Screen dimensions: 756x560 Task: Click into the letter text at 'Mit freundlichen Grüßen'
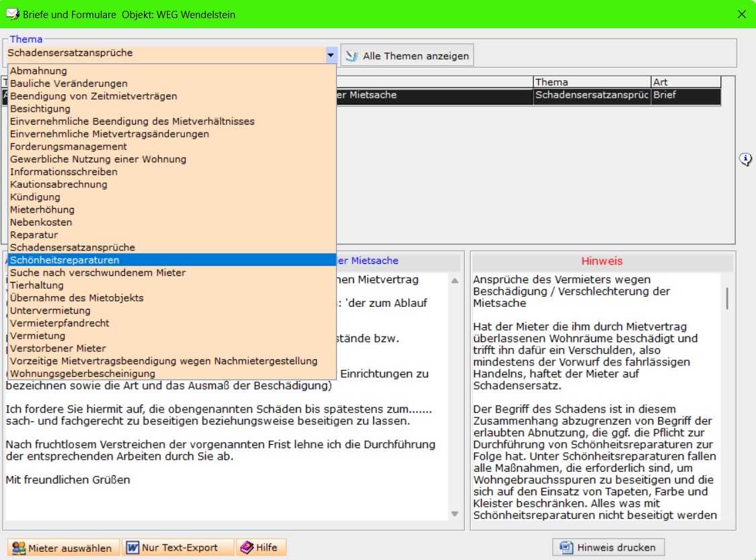pos(68,480)
